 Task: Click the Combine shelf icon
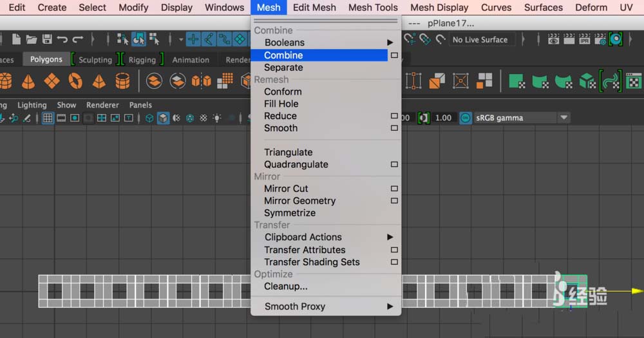(x=154, y=81)
